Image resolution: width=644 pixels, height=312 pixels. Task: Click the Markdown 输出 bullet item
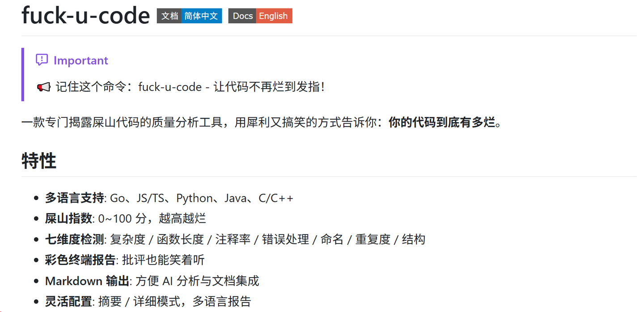click(87, 281)
